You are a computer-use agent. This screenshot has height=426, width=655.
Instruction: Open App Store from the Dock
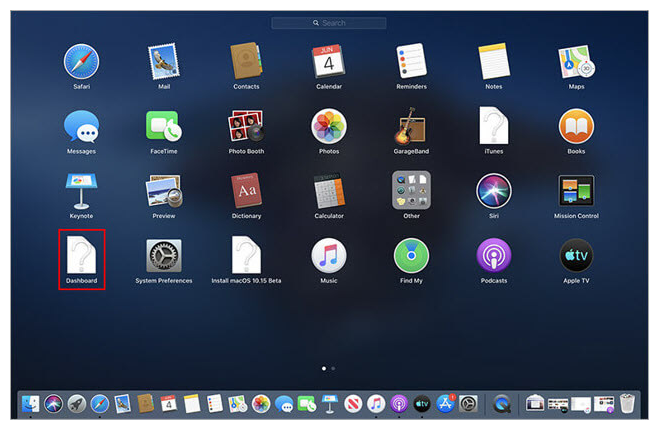click(446, 404)
